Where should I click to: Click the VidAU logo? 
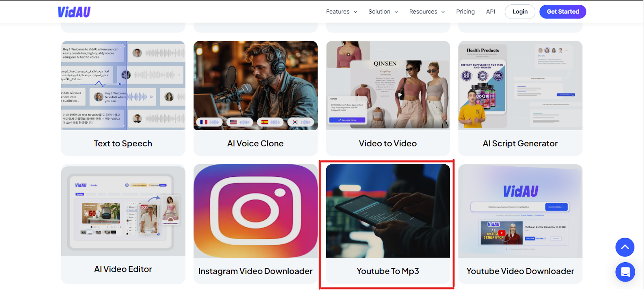(x=74, y=12)
